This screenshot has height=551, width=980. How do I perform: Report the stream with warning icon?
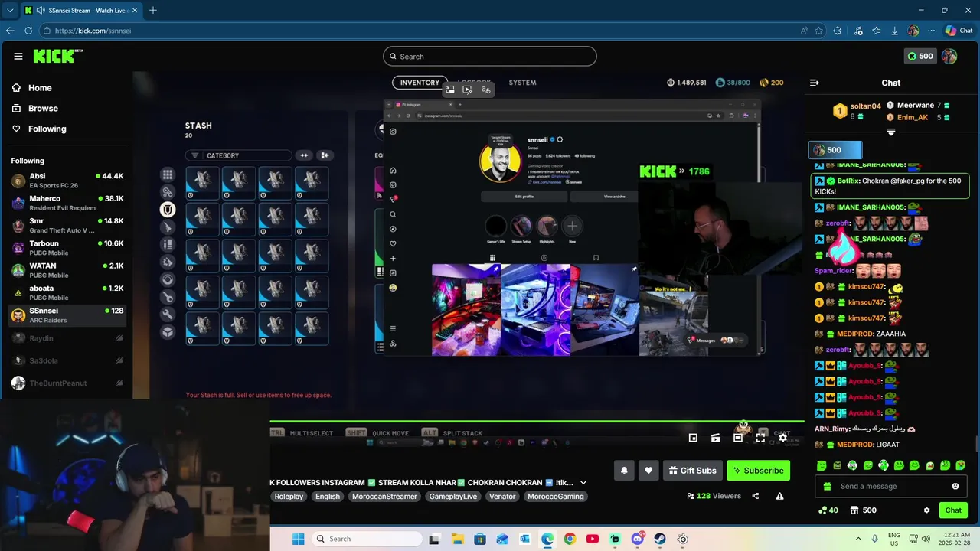point(779,496)
